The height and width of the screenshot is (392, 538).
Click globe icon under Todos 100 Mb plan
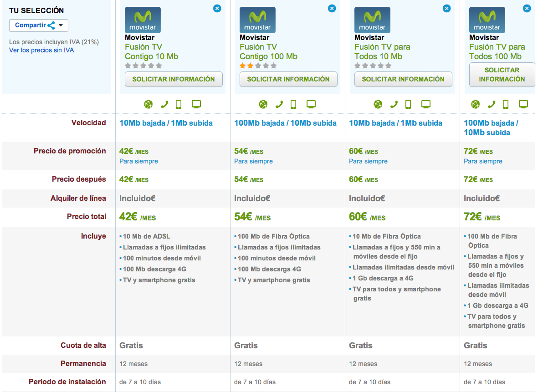click(475, 104)
